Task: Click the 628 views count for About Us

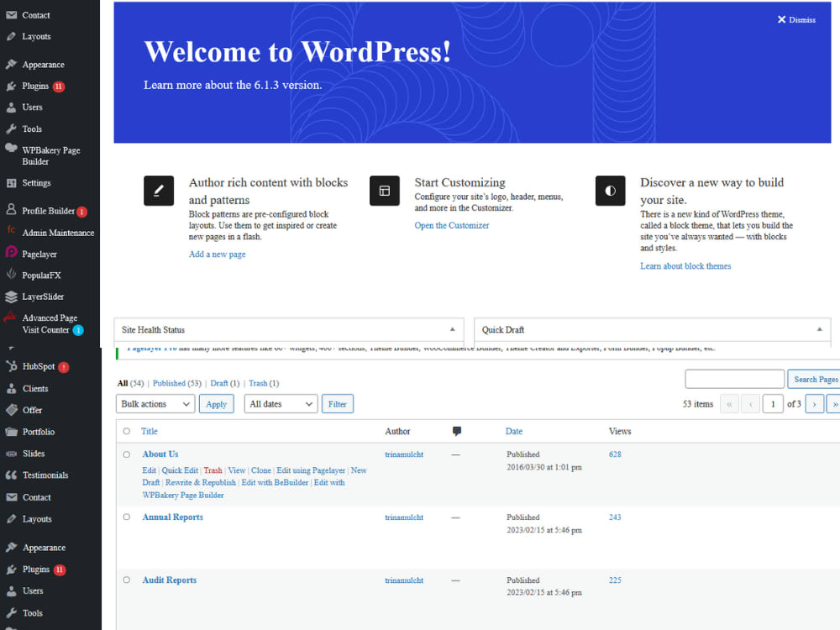Action: [615, 454]
